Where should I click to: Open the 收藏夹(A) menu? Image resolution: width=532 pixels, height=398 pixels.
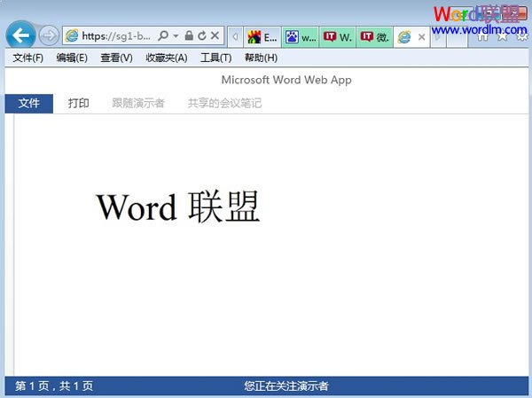click(166, 58)
